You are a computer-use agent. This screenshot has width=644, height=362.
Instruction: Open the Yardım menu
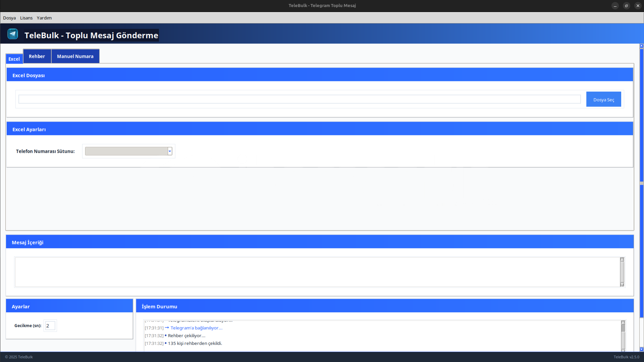tap(44, 18)
